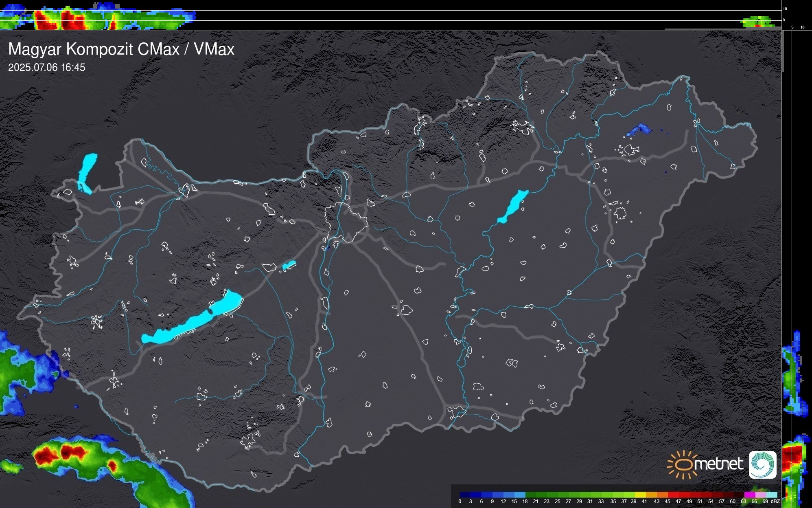Select the darkest blue 0 dBZ swatch
Screen dimensions: 812x508
[x=465, y=495]
